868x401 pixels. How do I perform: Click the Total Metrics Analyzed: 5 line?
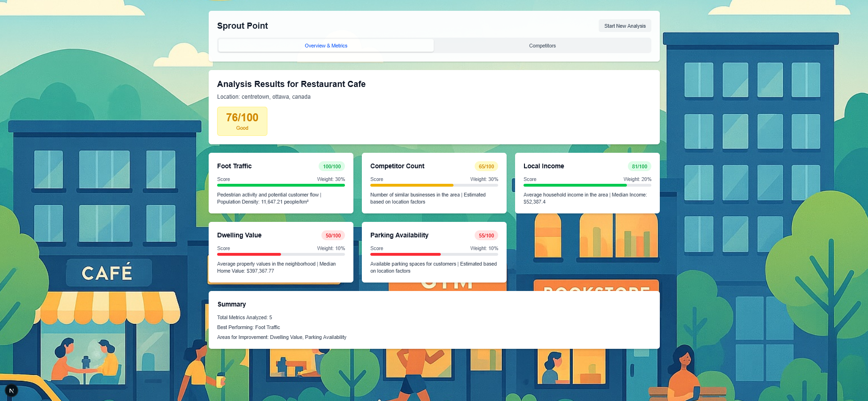[x=244, y=317]
